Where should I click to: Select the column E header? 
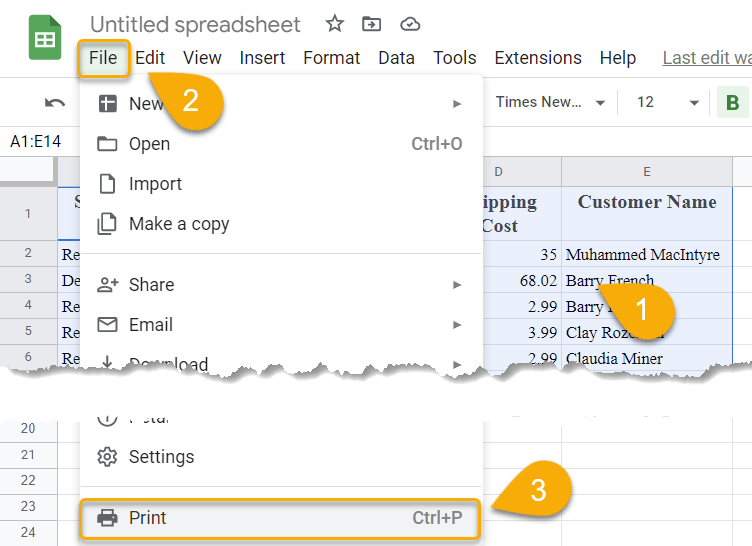click(x=646, y=172)
